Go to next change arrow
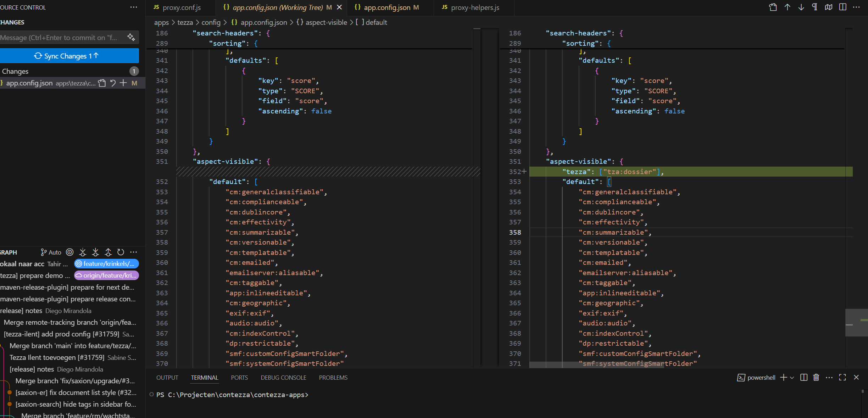The width and height of the screenshot is (868, 418). 801,7
